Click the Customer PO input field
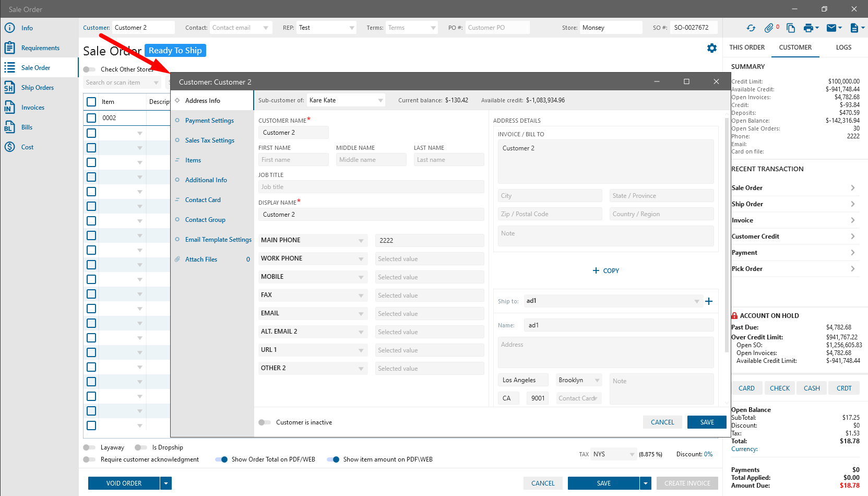Viewport: 868px width, 496px height. (497, 28)
